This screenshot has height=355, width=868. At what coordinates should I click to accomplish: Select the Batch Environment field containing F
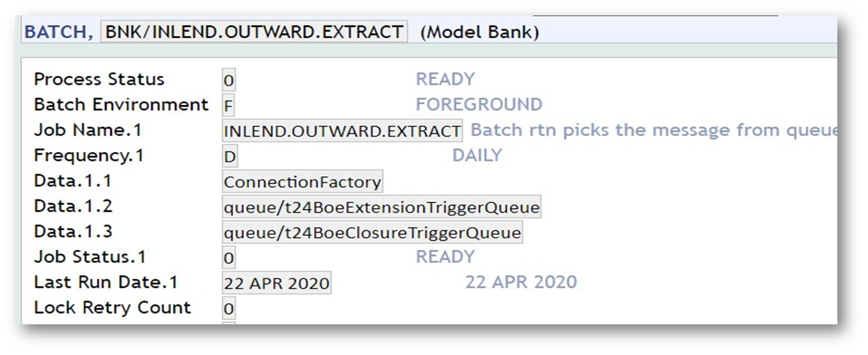pyautogui.click(x=228, y=106)
